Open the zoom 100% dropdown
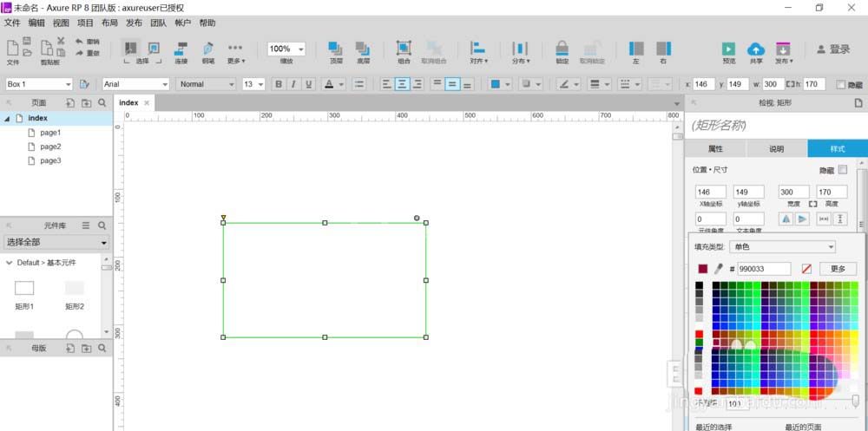This screenshot has width=868, height=431. [x=286, y=49]
